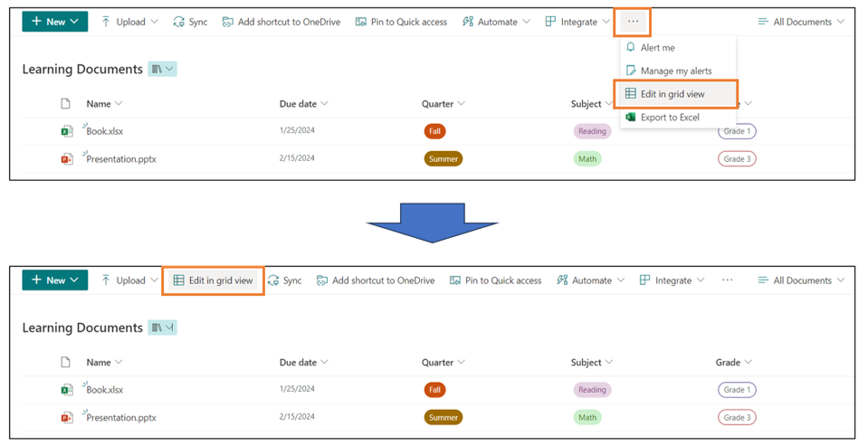The width and height of the screenshot is (868, 447).
Task: Expand the Integrate menu in the upper screenshot
Action: (x=577, y=22)
